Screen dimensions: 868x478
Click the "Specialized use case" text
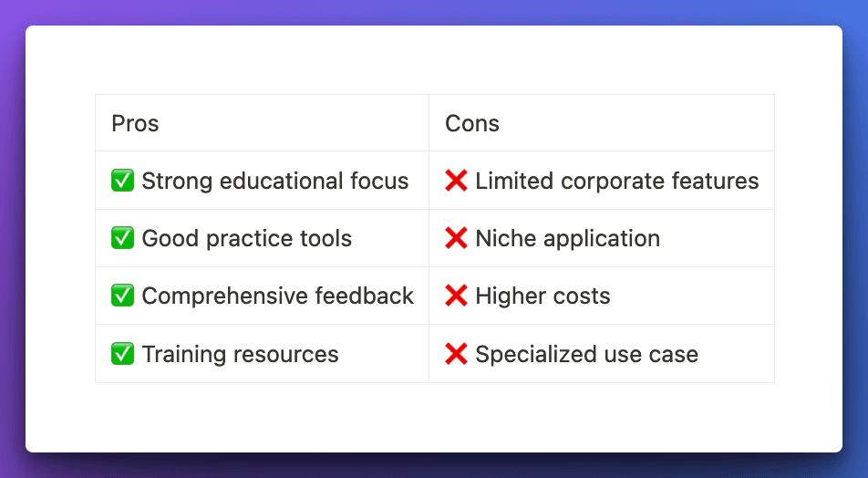[587, 354]
